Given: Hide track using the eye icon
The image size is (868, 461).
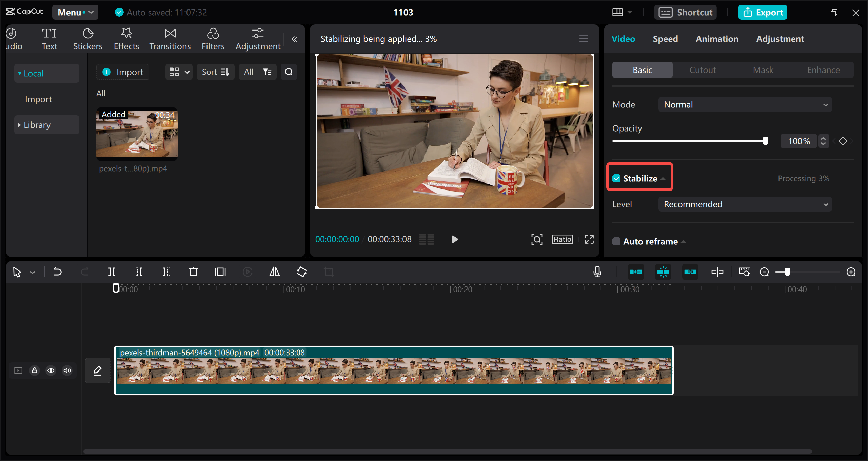Looking at the screenshot, I should (x=51, y=370).
